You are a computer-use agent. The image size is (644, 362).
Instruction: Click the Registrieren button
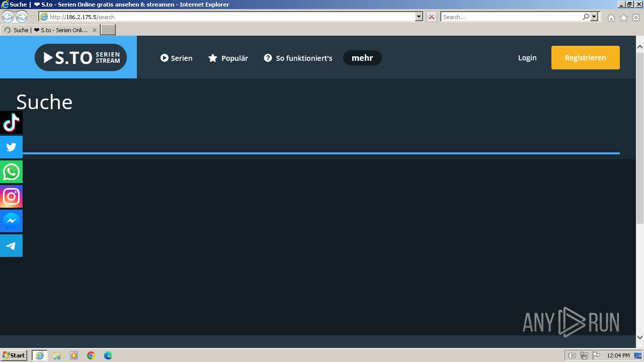(x=586, y=58)
